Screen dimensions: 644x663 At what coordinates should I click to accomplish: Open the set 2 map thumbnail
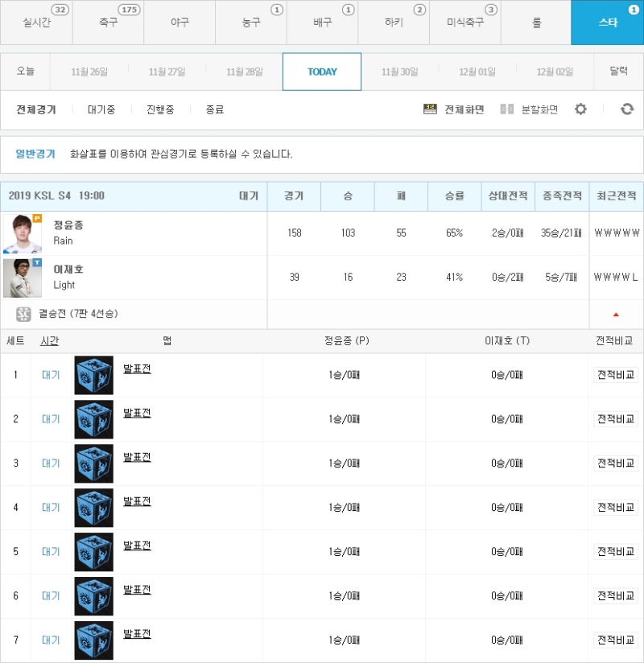94,419
